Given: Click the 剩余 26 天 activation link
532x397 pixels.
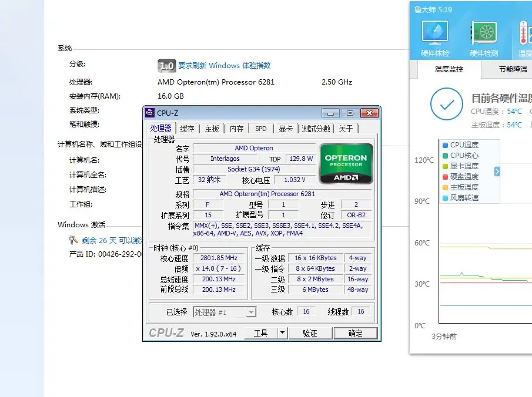Looking at the screenshot, I should tap(112, 240).
